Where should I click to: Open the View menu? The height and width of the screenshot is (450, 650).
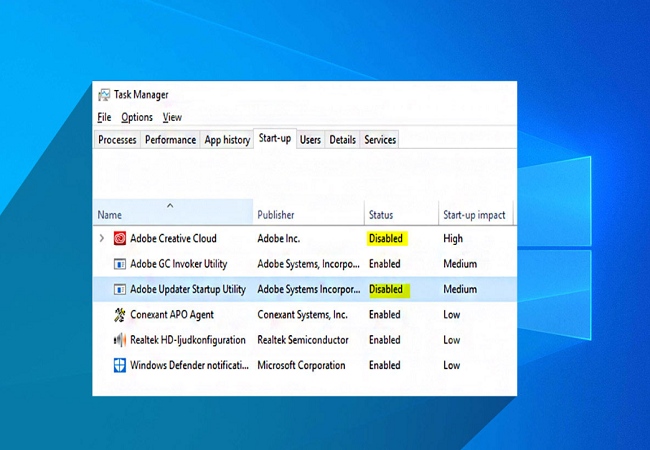pyautogui.click(x=172, y=117)
